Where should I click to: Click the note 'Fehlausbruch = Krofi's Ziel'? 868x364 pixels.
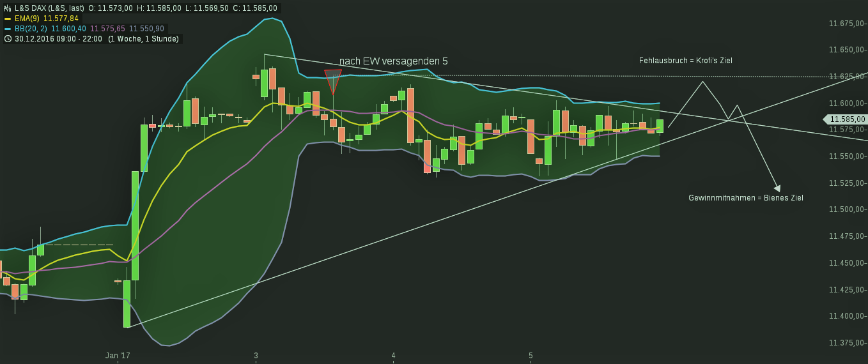[686, 61]
